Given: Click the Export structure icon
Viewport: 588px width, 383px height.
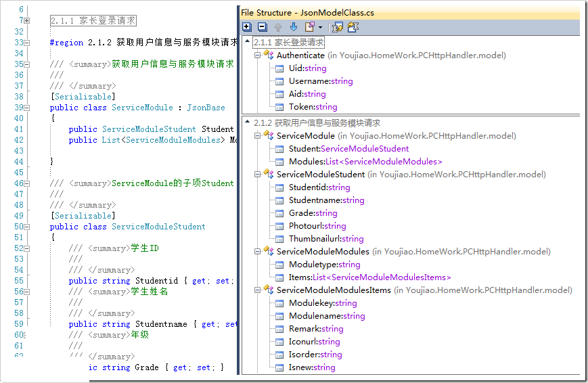Looking at the screenshot, I should 309,27.
